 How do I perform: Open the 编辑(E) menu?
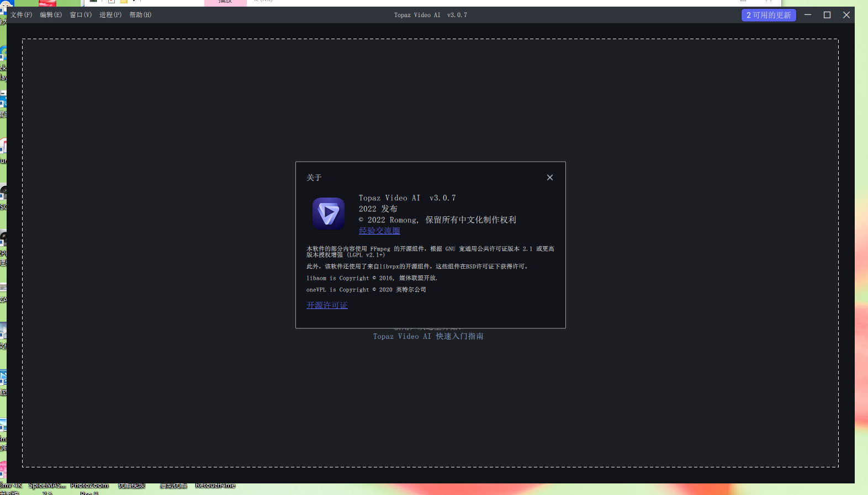51,15
